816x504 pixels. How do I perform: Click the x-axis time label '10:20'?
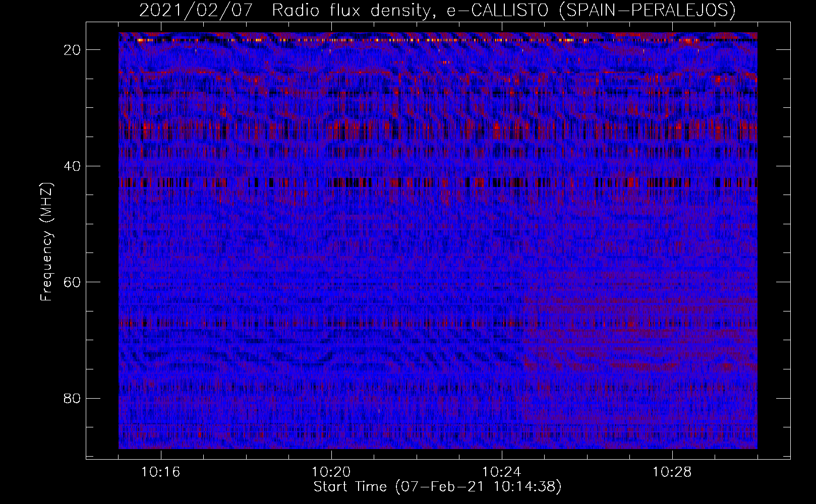click(x=331, y=472)
